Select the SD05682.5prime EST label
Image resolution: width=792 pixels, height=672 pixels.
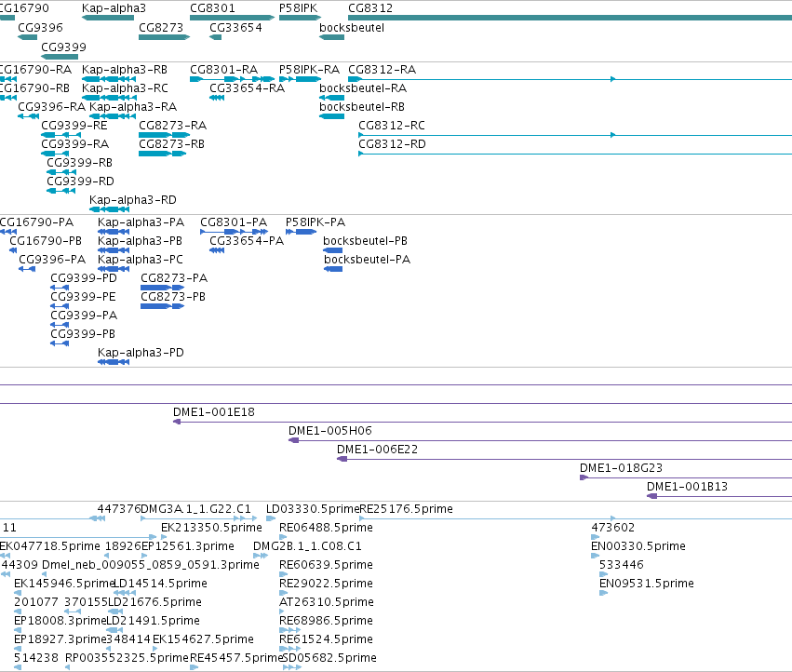(329, 658)
